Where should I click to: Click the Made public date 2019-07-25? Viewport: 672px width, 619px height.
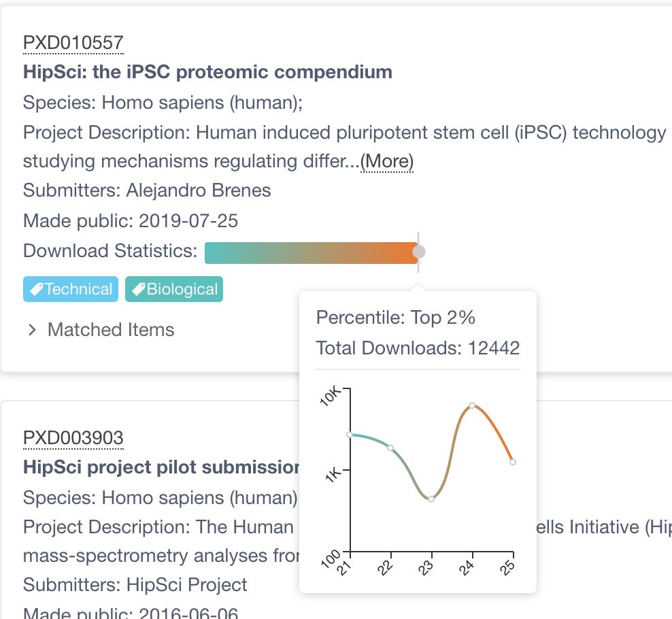[x=188, y=221]
